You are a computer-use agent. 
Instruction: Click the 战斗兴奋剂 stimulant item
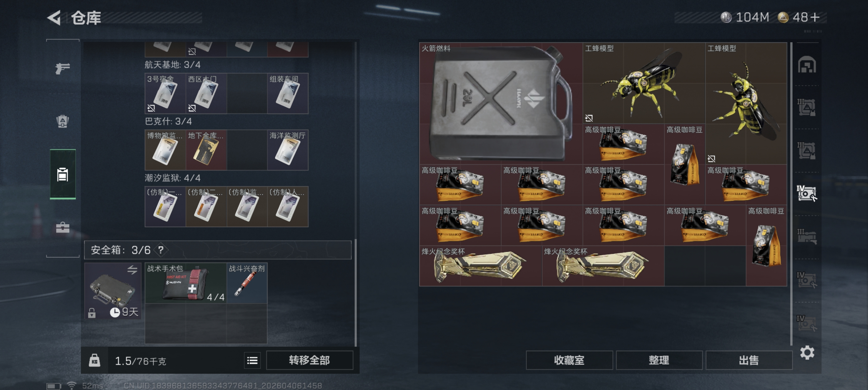(247, 283)
